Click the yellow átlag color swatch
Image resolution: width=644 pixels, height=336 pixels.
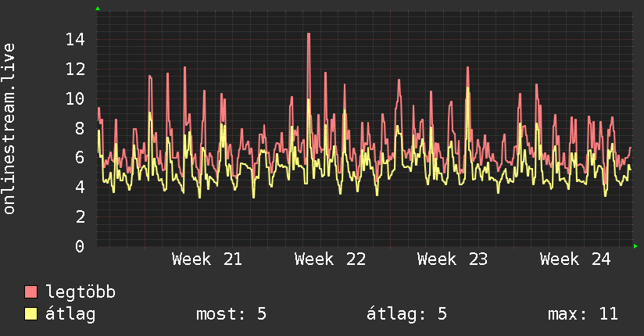(x=30, y=313)
